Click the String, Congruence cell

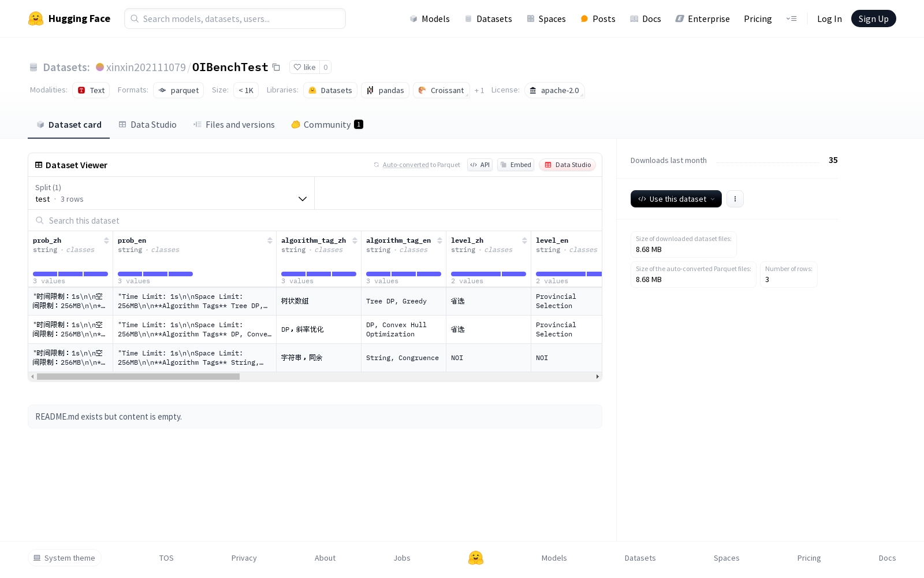[404, 358]
